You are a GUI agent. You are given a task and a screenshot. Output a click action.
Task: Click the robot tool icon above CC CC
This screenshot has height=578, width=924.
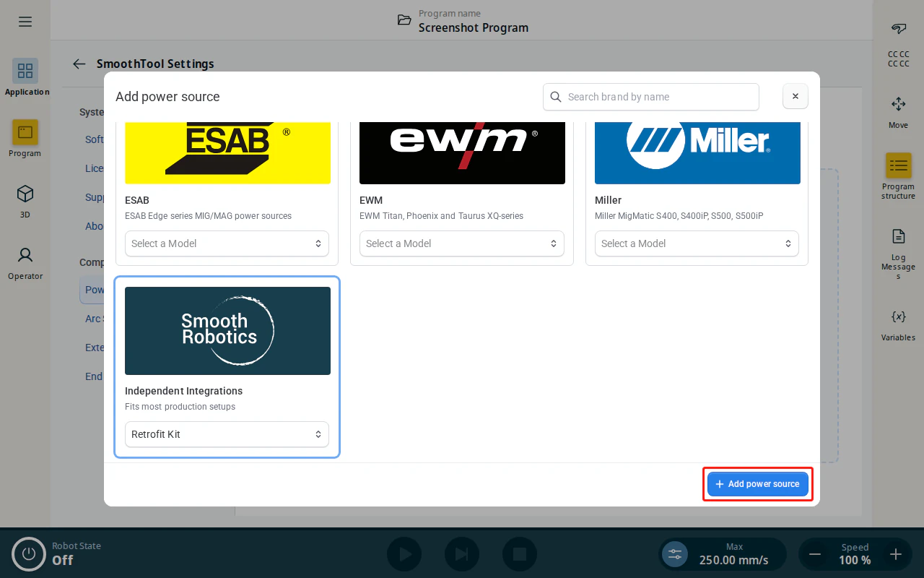899,29
